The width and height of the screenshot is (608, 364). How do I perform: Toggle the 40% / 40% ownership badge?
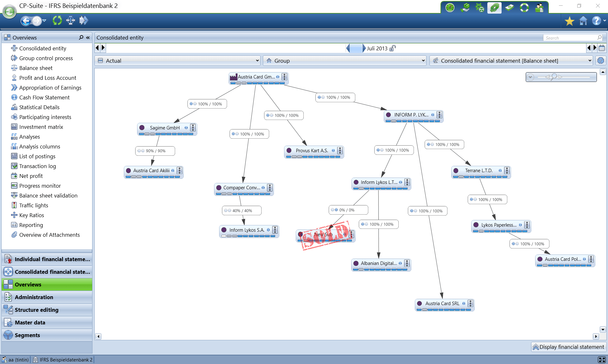[x=242, y=210]
